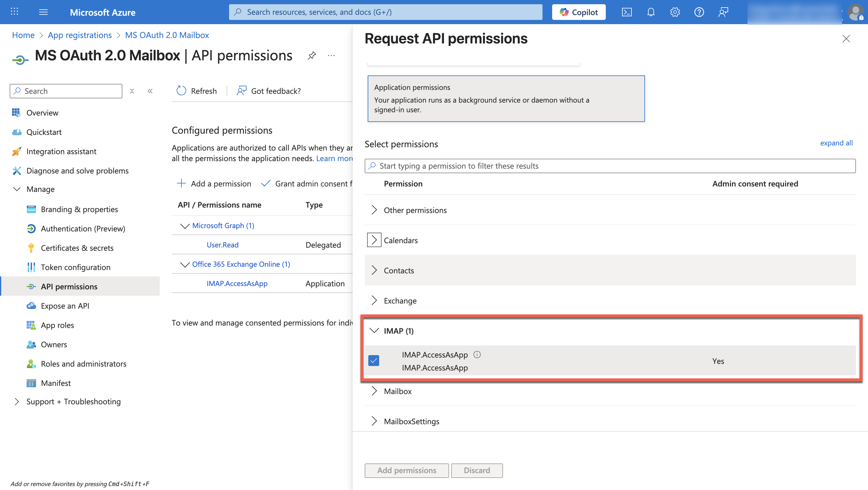This screenshot has height=490, width=868.
Task: Uncheck the IMAP.AccessAsApp checkbox
Action: pos(374,361)
